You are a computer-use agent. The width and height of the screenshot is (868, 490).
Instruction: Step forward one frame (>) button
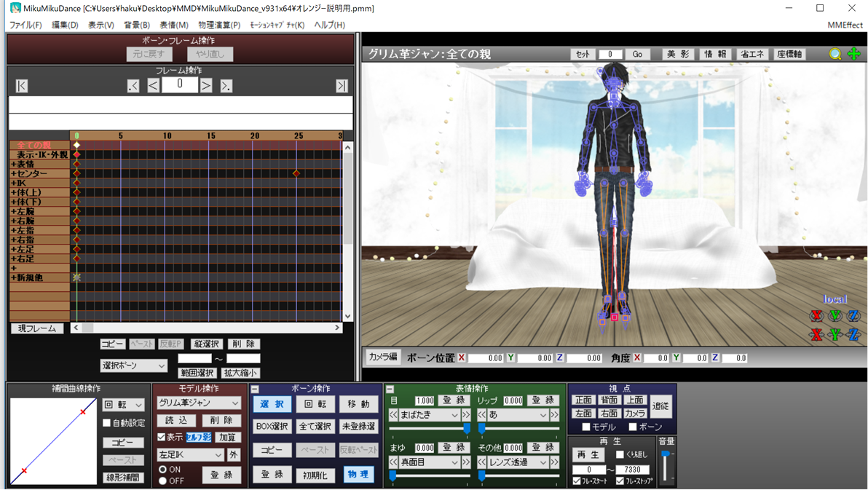tap(206, 86)
